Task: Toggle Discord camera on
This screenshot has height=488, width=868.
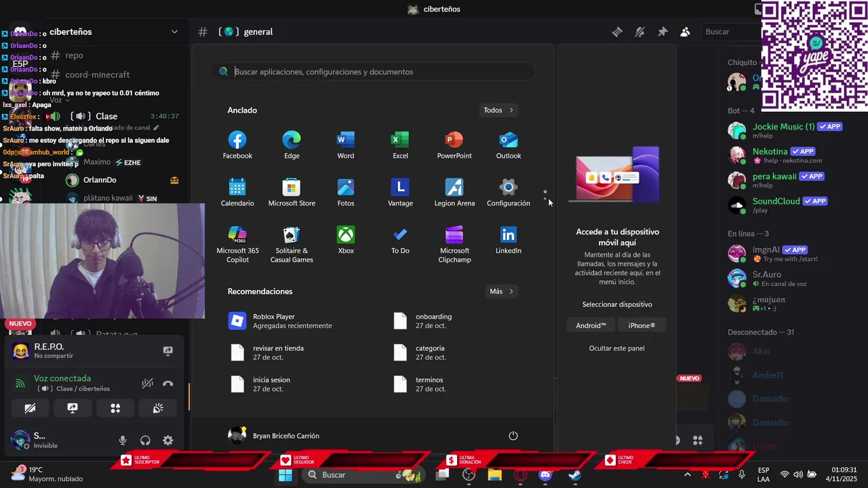Action: pyautogui.click(x=30, y=408)
